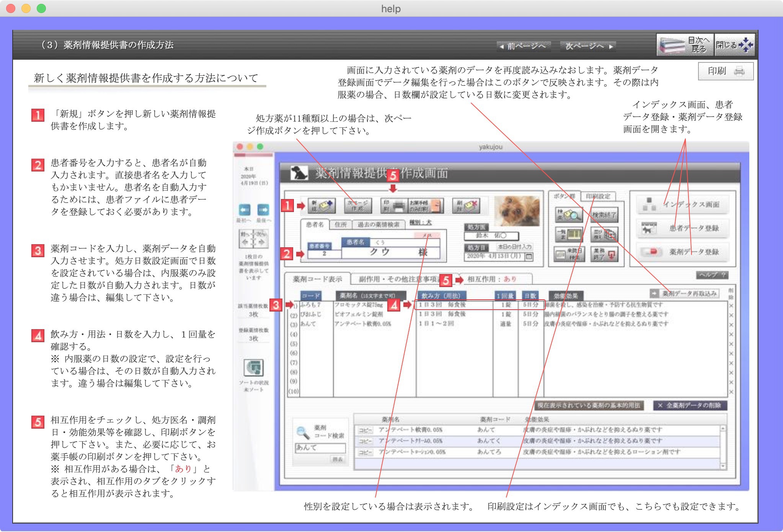The height and width of the screenshot is (532, 783).
Task: Click the 閉じる close-help icon at top right
Action: (734, 45)
